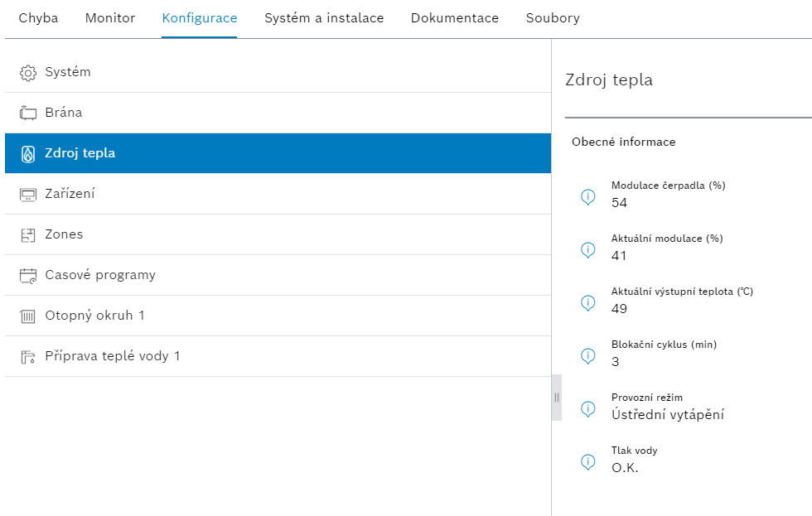Click the Systém gear icon

pyautogui.click(x=28, y=73)
